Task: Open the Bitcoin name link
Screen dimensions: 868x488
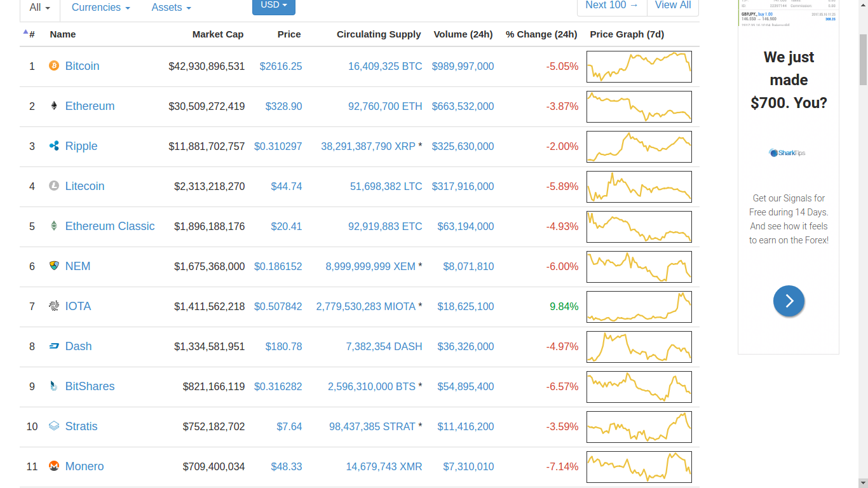Action: coord(82,66)
